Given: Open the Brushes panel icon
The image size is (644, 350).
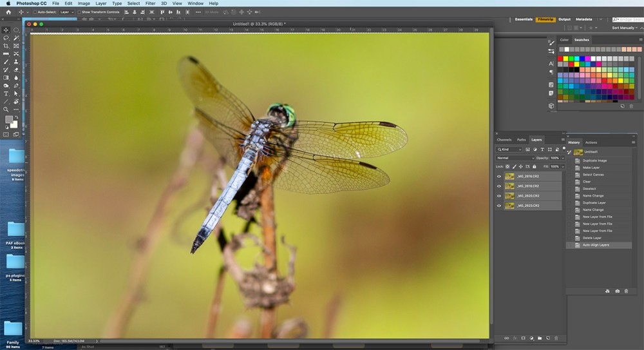Looking at the screenshot, I should pyautogui.click(x=551, y=43).
